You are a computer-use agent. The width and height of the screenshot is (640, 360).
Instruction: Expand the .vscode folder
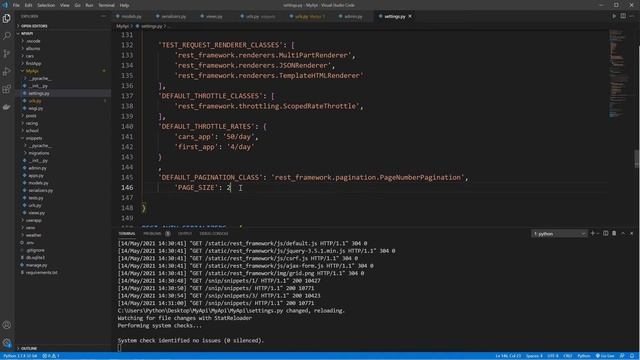33,41
